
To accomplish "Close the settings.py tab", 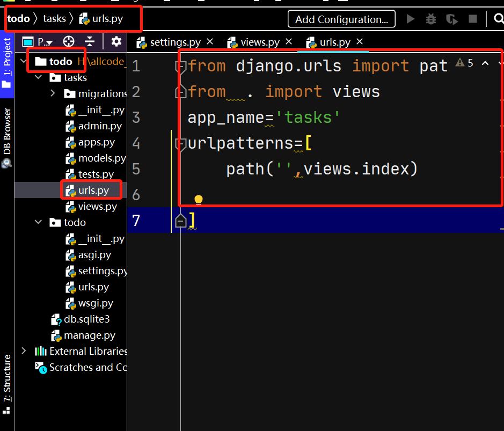I will (x=210, y=41).
